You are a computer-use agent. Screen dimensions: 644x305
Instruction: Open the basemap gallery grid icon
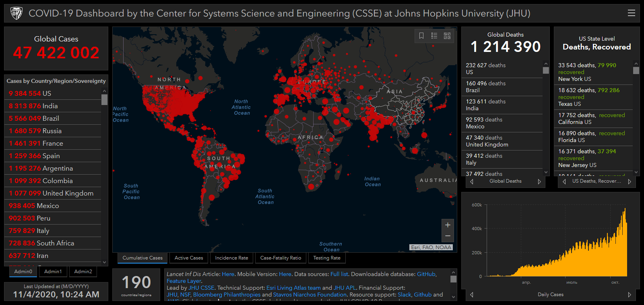coord(447,36)
